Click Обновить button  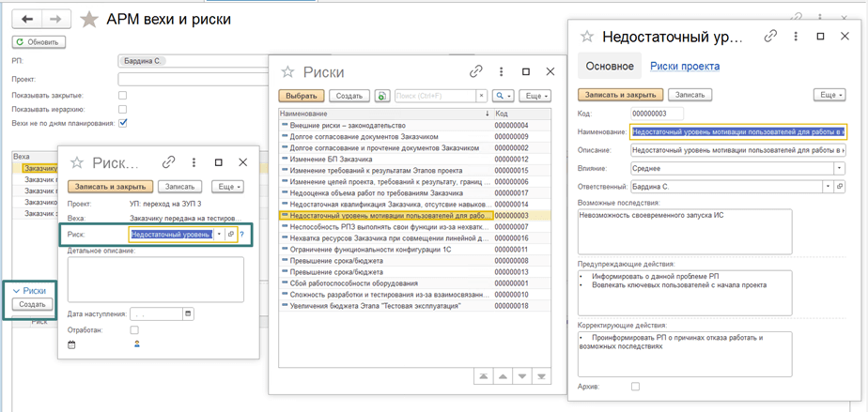tap(39, 42)
